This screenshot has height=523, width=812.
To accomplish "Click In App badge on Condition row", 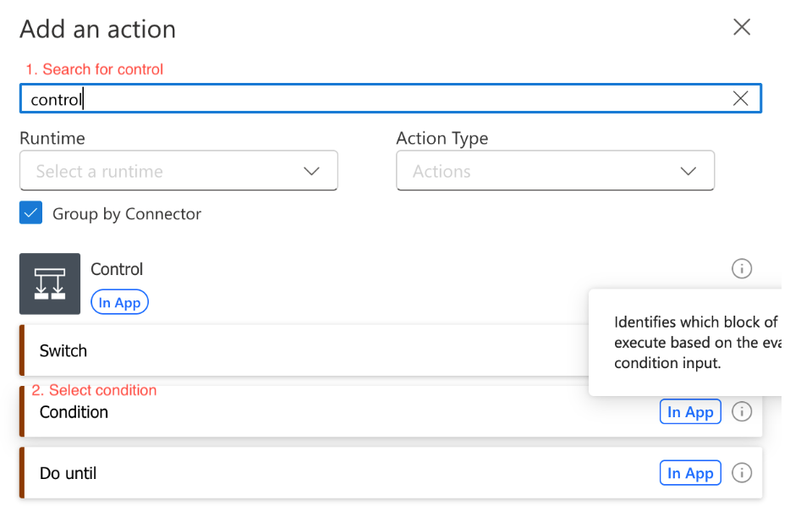I will tap(689, 412).
